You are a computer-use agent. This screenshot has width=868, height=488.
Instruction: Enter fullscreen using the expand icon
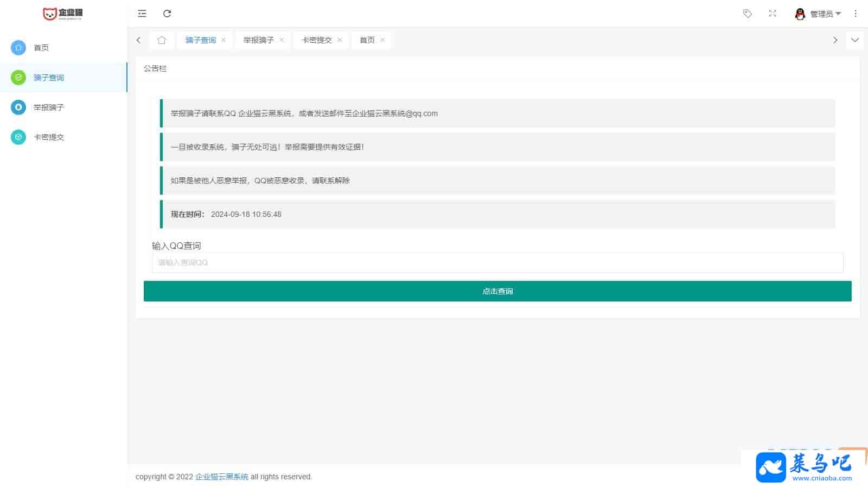[x=773, y=14]
